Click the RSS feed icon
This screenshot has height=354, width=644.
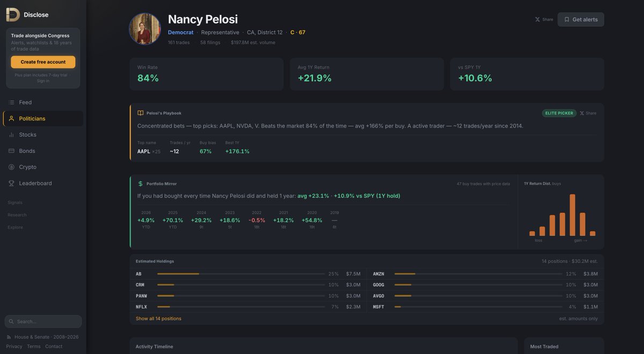click(9, 337)
